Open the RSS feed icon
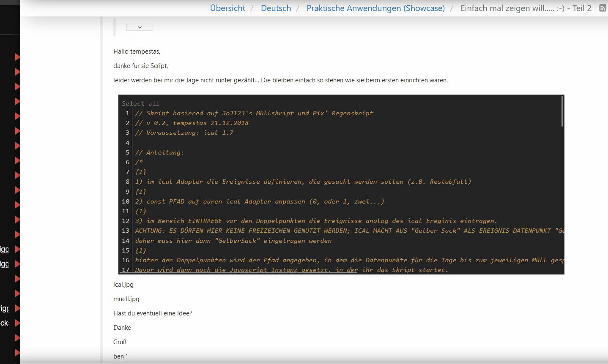This screenshot has height=364, width=608. 603,8
